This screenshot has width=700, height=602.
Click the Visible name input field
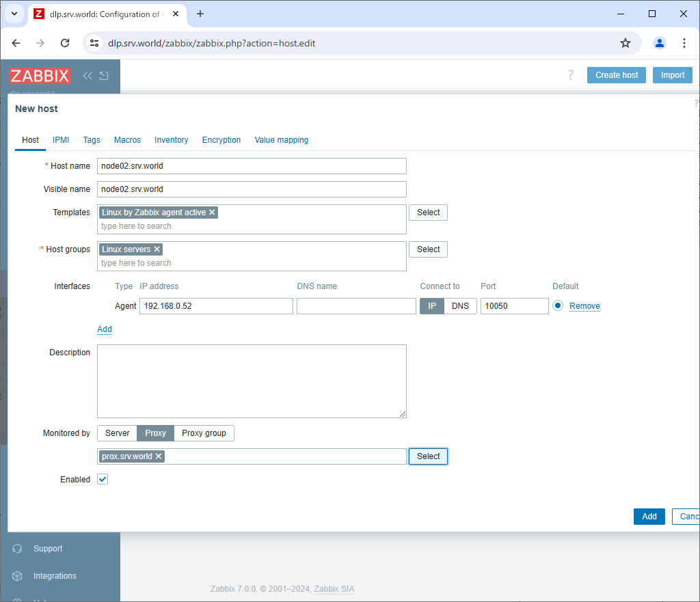(252, 189)
